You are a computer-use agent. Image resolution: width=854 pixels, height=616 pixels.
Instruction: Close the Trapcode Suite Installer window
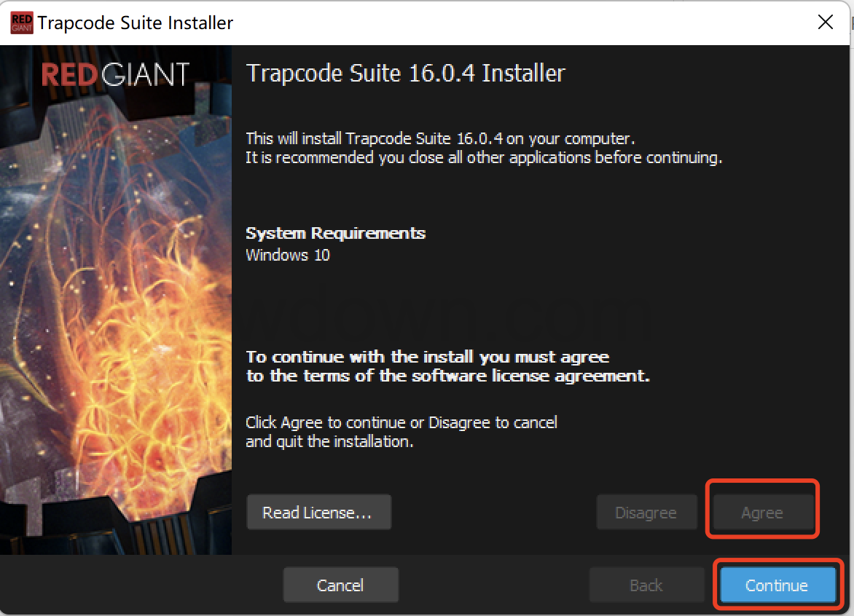[825, 23]
